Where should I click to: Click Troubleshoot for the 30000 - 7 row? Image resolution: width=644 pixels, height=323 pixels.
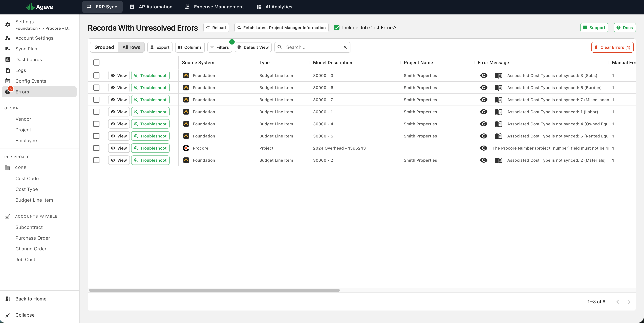tap(150, 100)
